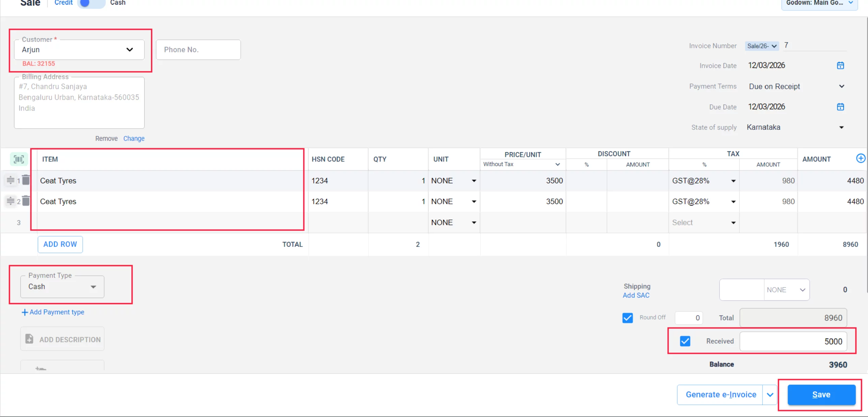Uncheck the Received checkbox

(x=685, y=341)
